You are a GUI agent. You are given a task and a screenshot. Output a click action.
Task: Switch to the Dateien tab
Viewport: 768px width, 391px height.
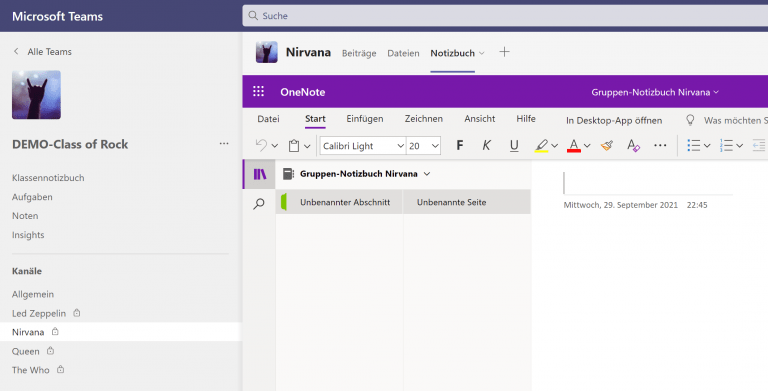point(403,53)
